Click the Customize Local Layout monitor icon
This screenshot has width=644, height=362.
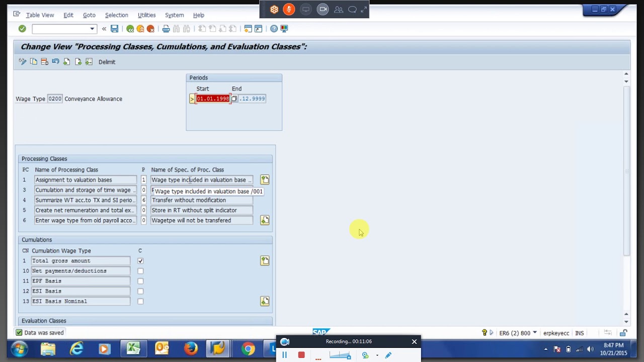(x=284, y=29)
